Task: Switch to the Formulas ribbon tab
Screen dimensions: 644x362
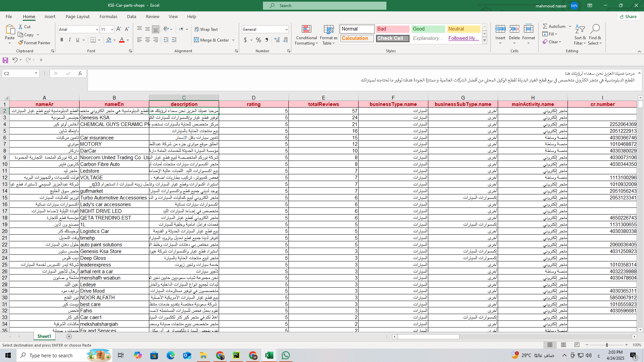Action: coord(108,16)
